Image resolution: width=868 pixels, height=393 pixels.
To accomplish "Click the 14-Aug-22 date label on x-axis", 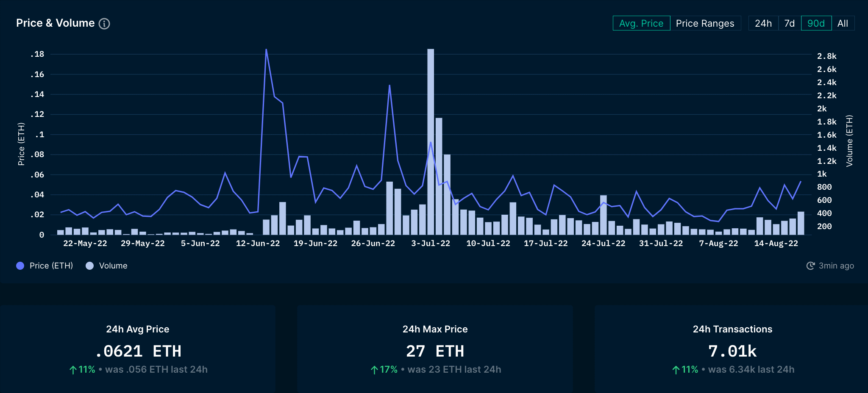I will coord(776,244).
